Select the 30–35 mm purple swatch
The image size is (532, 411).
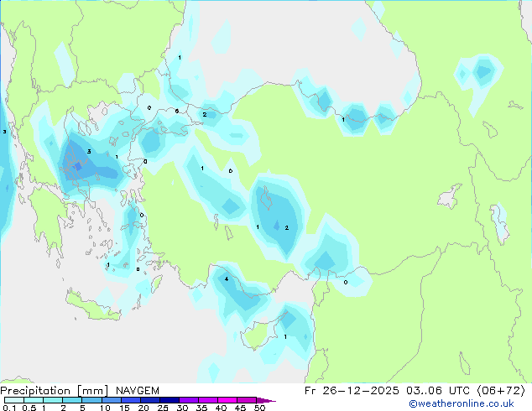[188, 400]
